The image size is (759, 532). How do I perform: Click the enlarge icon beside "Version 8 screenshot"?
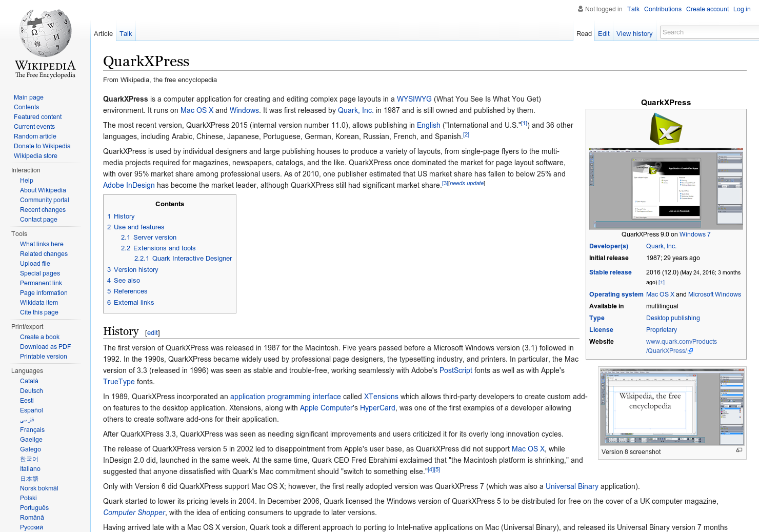click(739, 450)
